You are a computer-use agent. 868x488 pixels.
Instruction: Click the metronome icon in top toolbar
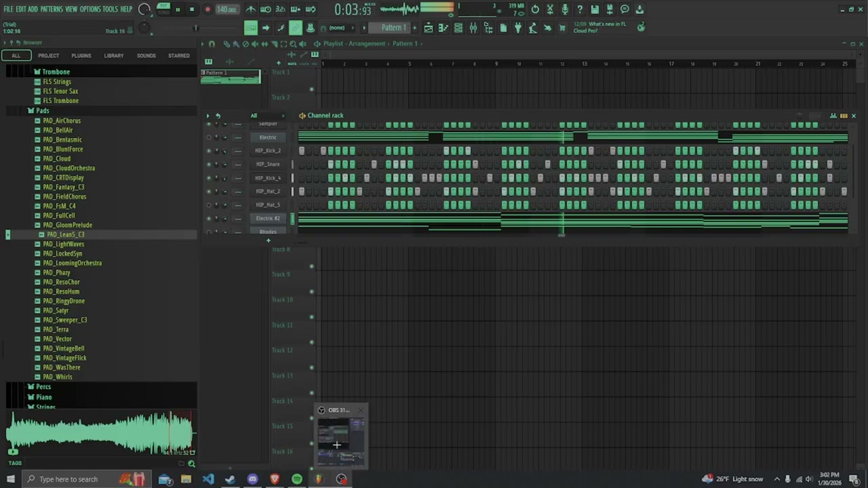251,9
